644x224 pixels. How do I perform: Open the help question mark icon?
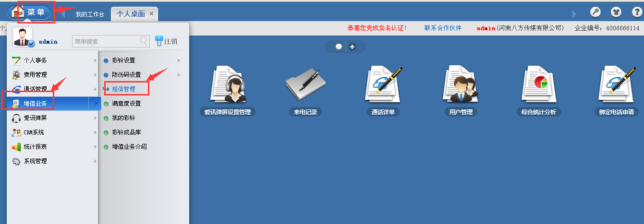(x=636, y=12)
